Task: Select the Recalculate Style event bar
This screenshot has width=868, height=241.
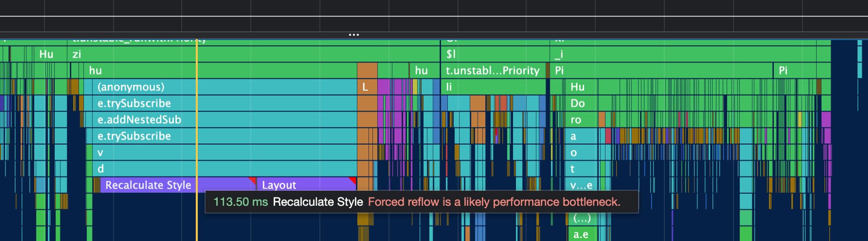Action: pyautogui.click(x=178, y=185)
